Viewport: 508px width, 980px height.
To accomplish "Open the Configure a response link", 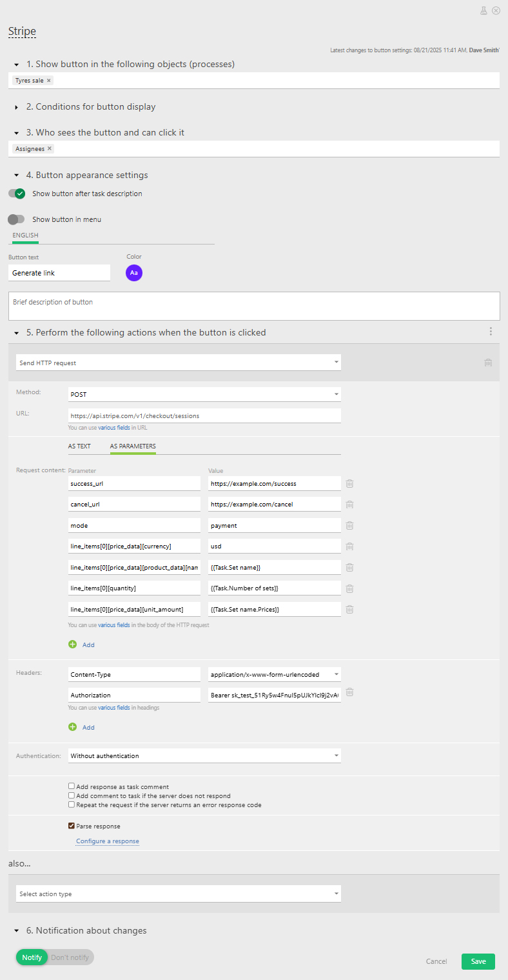I will coord(108,841).
